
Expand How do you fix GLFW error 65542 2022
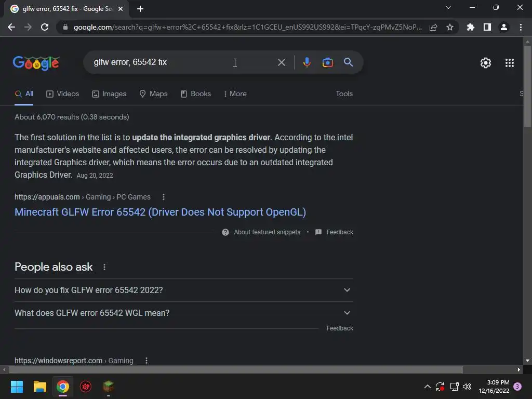pyautogui.click(x=183, y=290)
